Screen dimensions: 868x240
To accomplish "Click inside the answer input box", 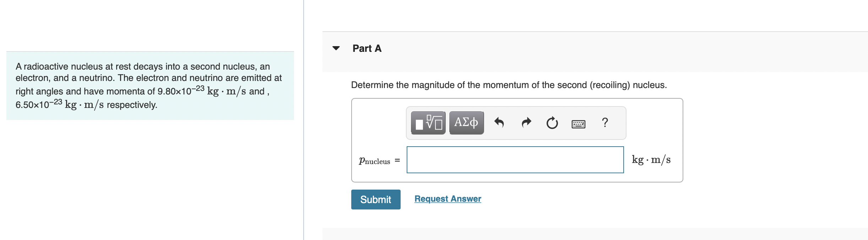I will (515, 160).
